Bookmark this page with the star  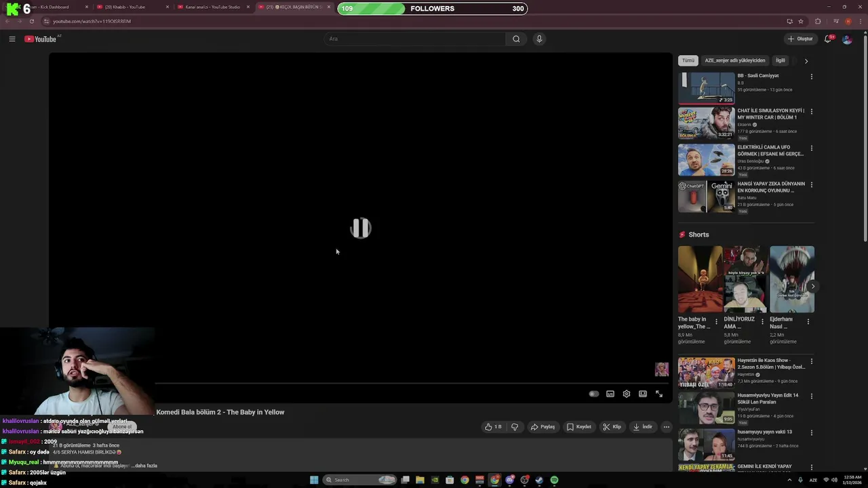(801, 21)
